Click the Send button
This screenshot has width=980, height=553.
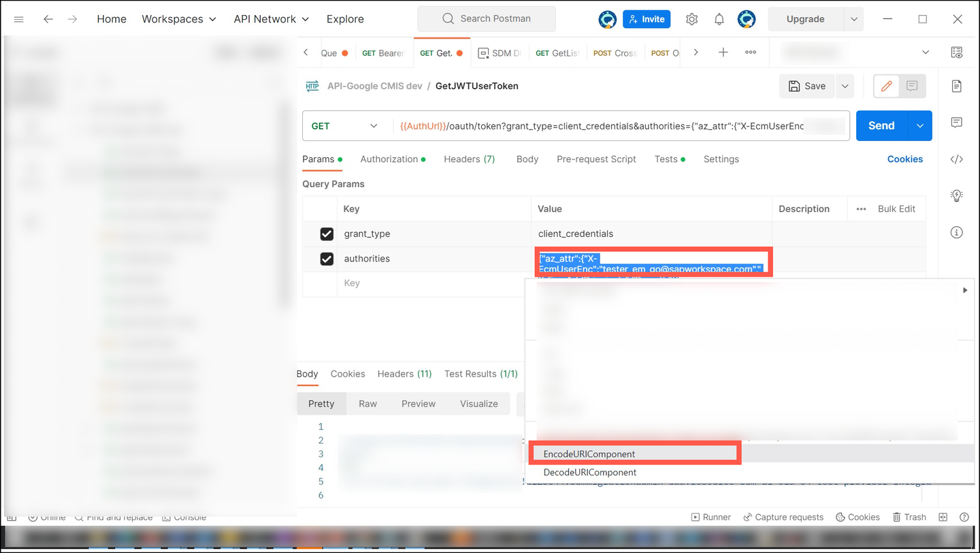[882, 126]
